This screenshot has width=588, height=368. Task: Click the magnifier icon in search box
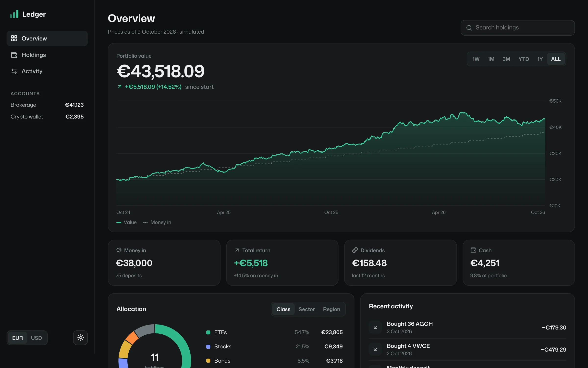click(x=469, y=28)
